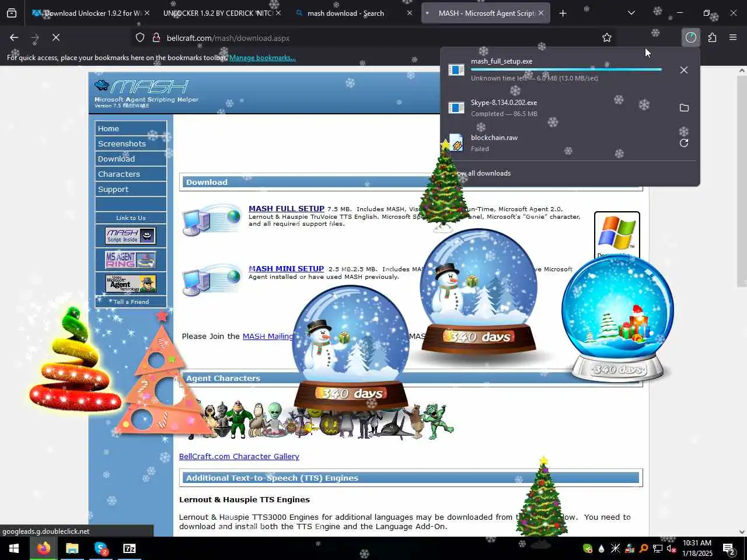Open the MASH Mailing list link
The image size is (747, 560).
coord(268,336)
